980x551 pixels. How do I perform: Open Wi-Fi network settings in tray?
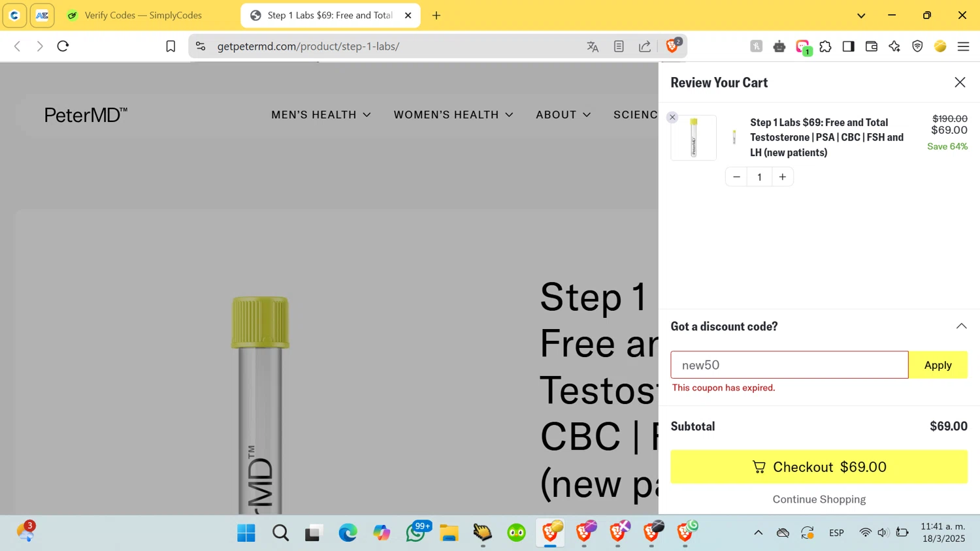pyautogui.click(x=865, y=533)
